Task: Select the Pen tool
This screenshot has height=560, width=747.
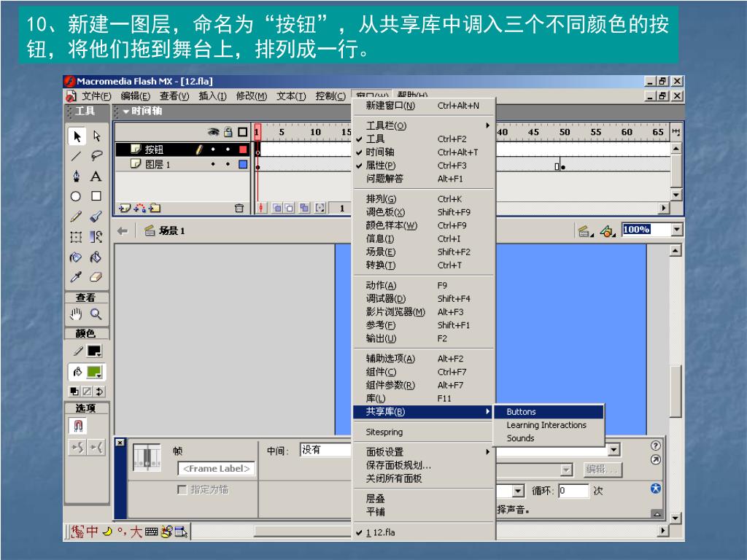Action: click(76, 176)
